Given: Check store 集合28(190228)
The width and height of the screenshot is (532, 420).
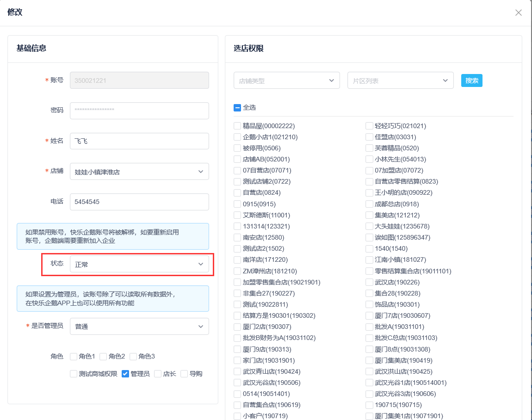Looking at the screenshot, I should (x=369, y=293).
